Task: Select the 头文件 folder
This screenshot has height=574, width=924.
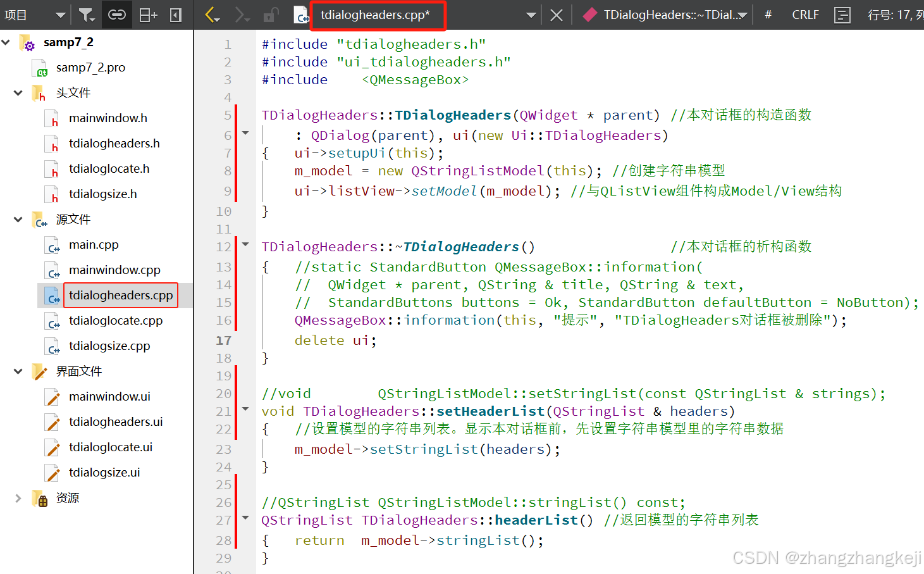Action: pos(73,93)
